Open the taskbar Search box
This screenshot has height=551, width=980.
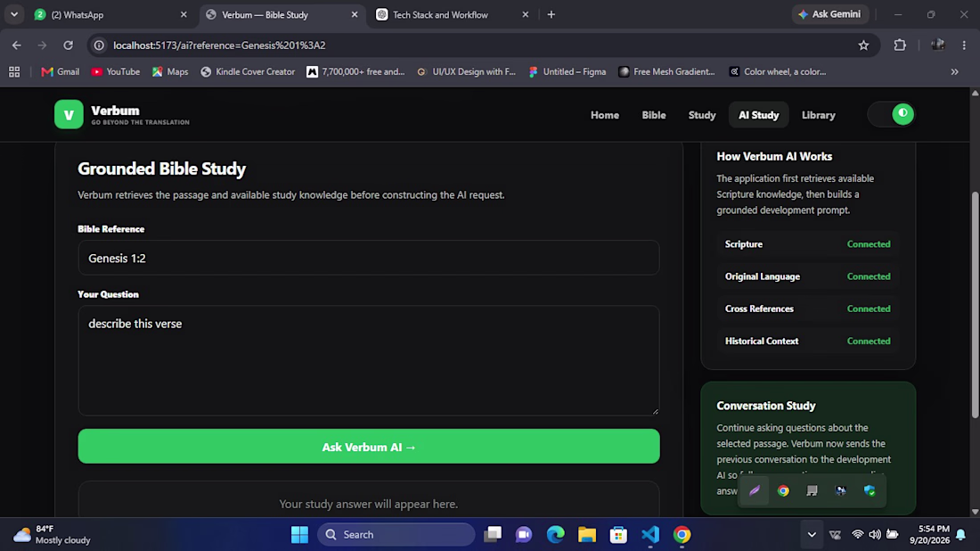(396, 535)
